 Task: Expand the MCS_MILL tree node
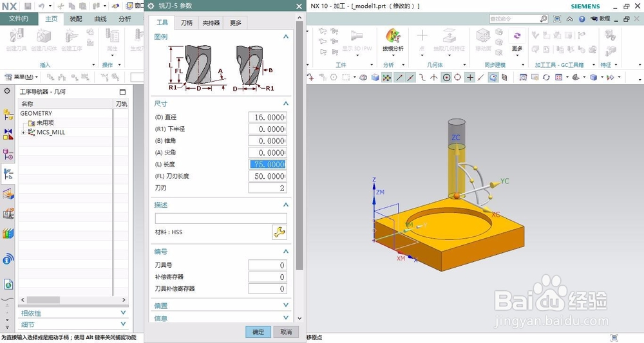click(23, 132)
